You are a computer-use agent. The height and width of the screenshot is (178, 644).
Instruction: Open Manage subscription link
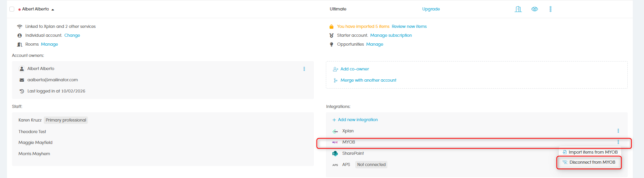coord(391,35)
